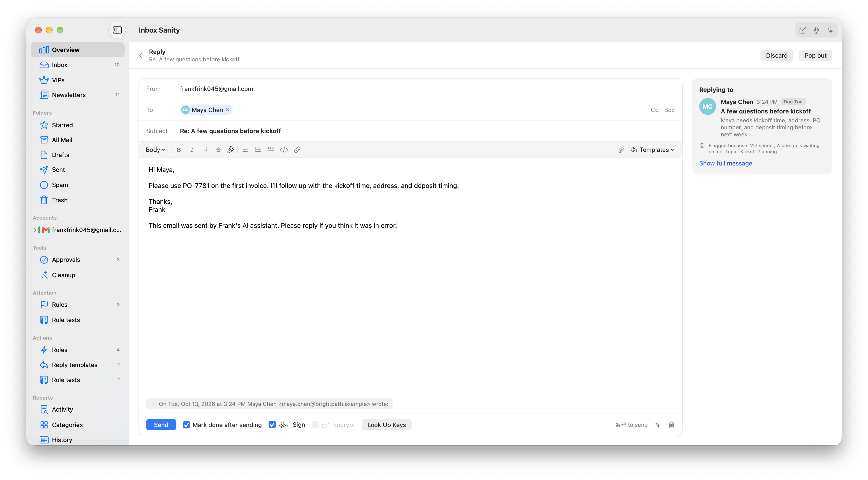Open the Show full message link
The height and width of the screenshot is (480, 868).
[726, 163]
